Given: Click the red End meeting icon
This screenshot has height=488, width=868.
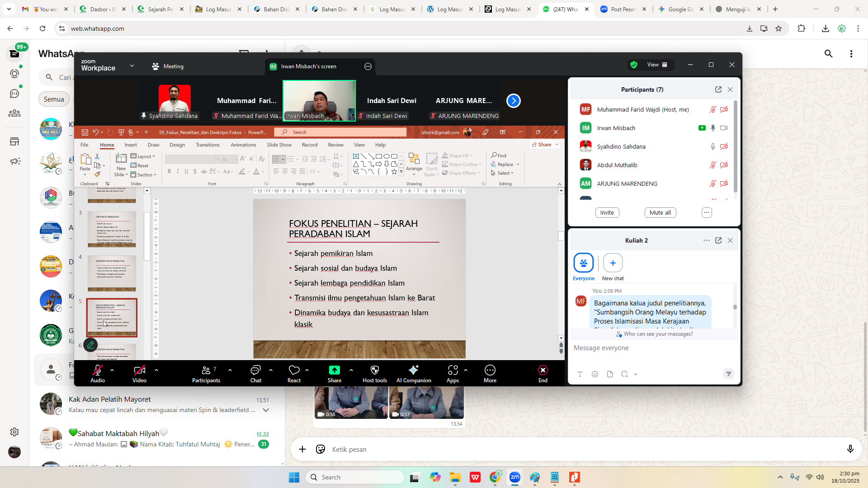Looking at the screenshot, I should coord(542,374).
